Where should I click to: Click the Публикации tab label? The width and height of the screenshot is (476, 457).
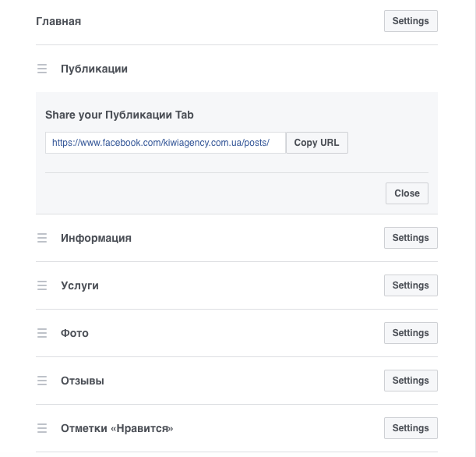94,69
